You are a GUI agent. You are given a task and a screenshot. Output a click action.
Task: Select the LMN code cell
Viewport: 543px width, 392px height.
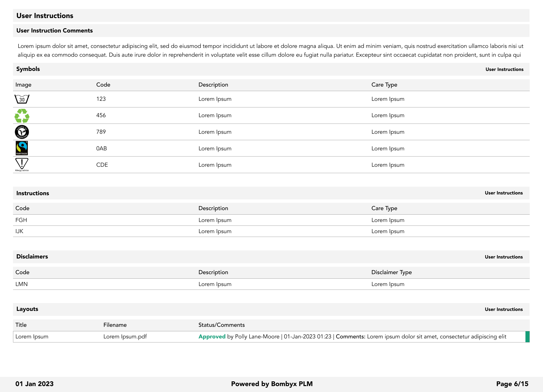tap(22, 284)
